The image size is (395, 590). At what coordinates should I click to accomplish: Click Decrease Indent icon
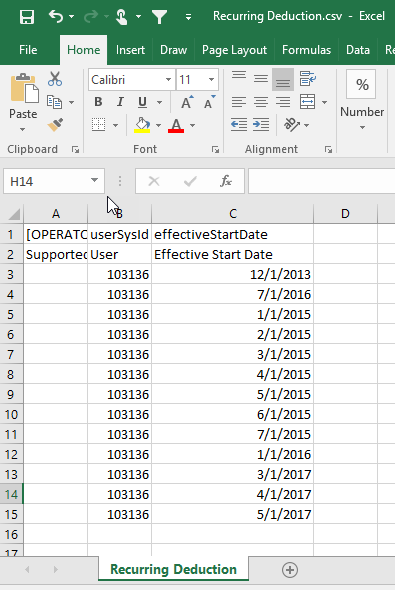pyautogui.click(x=239, y=125)
